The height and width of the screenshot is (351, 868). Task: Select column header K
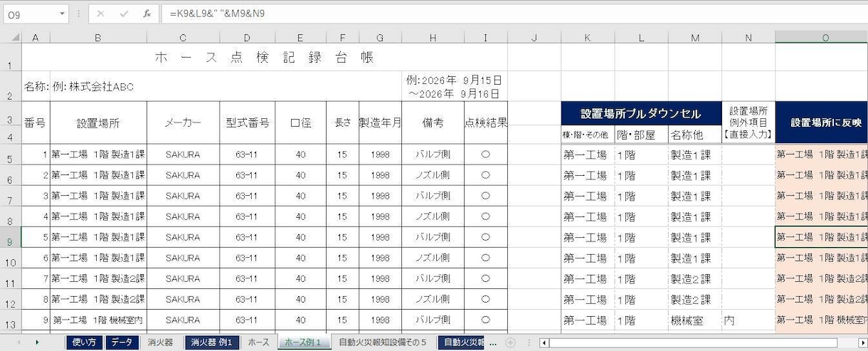[588, 38]
